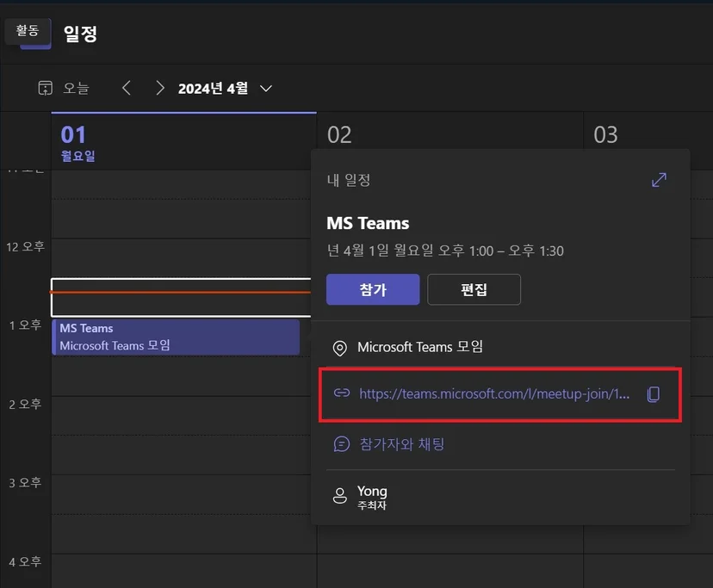
Task: Click the chat bubble icon beside 참가자와 채팅
Action: [342, 444]
